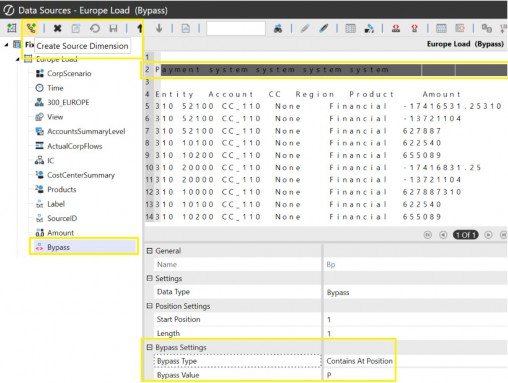Click the Save floppy disk icon
Screen dimensions: 508x383
[x=113, y=28]
